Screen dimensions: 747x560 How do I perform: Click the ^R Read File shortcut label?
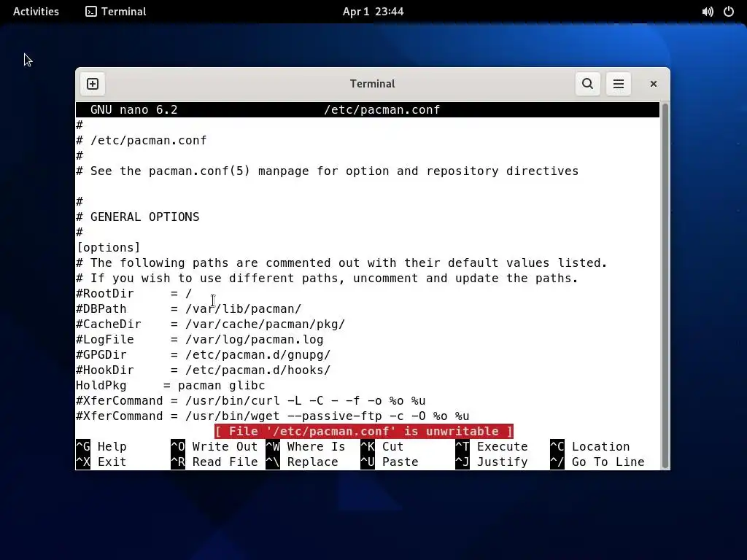[214, 462]
